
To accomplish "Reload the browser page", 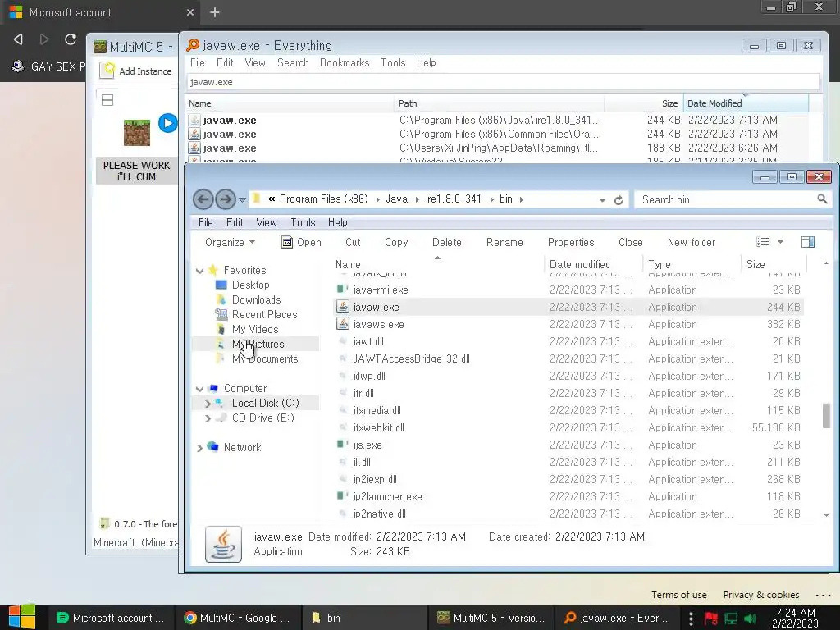I will pos(71,39).
